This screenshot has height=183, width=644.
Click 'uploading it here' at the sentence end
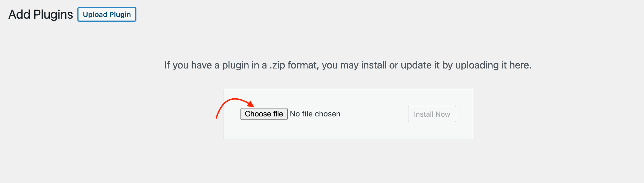(493, 65)
